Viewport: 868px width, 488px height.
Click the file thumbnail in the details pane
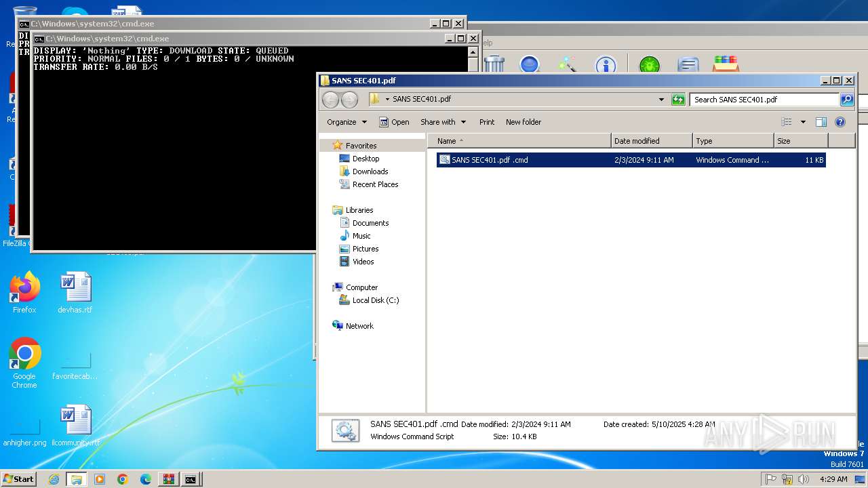point(345,430)
